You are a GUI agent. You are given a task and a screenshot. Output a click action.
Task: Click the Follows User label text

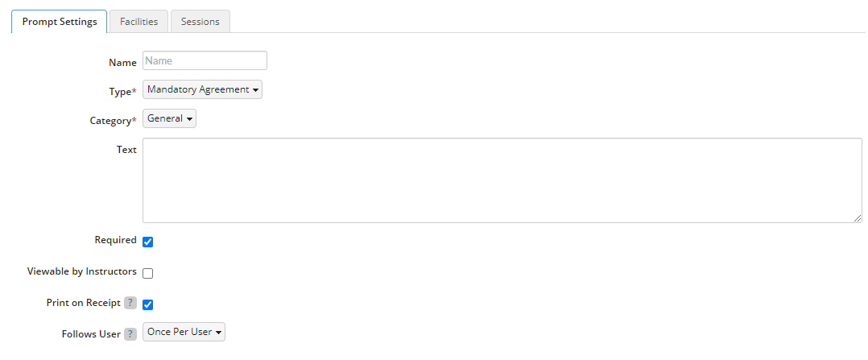91,334
